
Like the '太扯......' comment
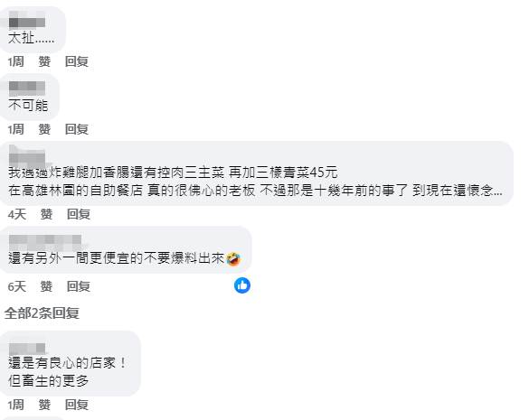click(x=44, y=61)
